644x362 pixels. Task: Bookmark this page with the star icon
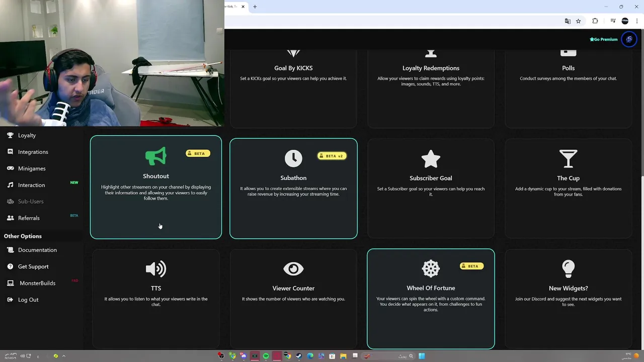pyautogui.click(x=579, y=21)
